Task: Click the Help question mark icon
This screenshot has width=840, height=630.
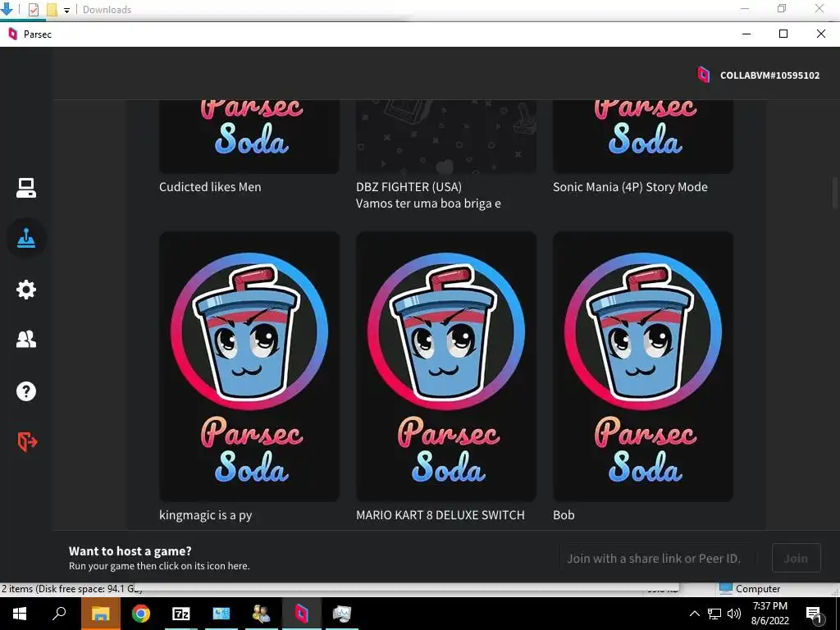Action: 25,391
